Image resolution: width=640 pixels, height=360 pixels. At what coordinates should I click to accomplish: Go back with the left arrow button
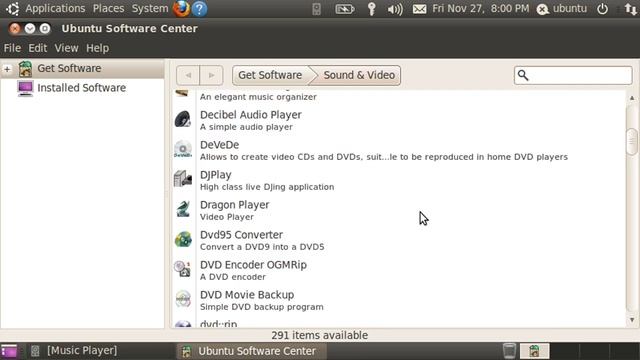pyautogui.click(x=188, y=76)
